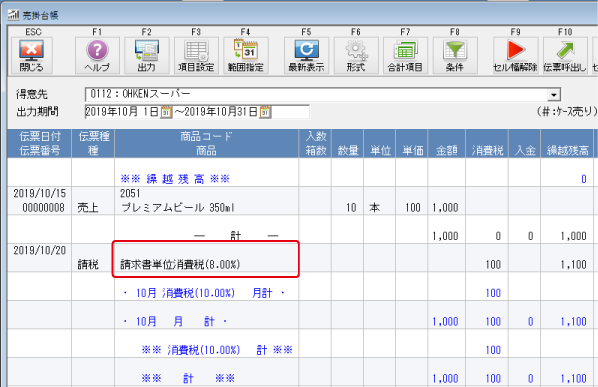Open the 条件 filter conditions
Viewport: 598px width, 387px height.
[455, 55]
